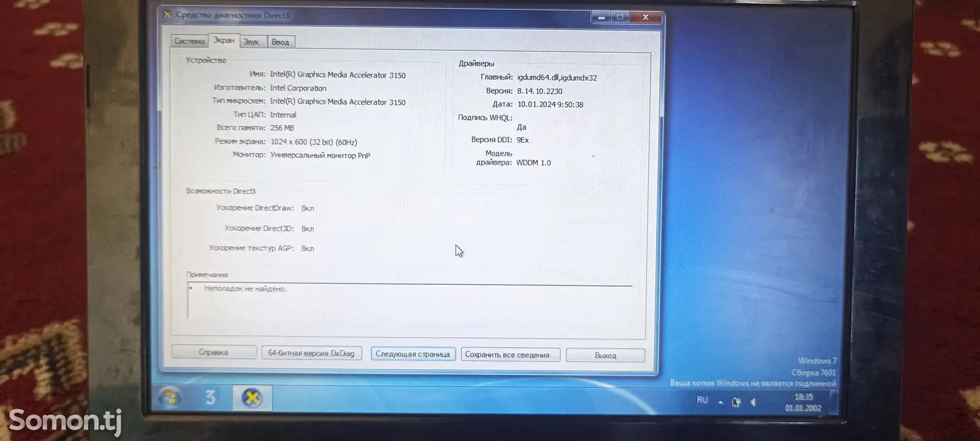Click driver date '10.01.2024 9:50:38'

coord(550,105)
